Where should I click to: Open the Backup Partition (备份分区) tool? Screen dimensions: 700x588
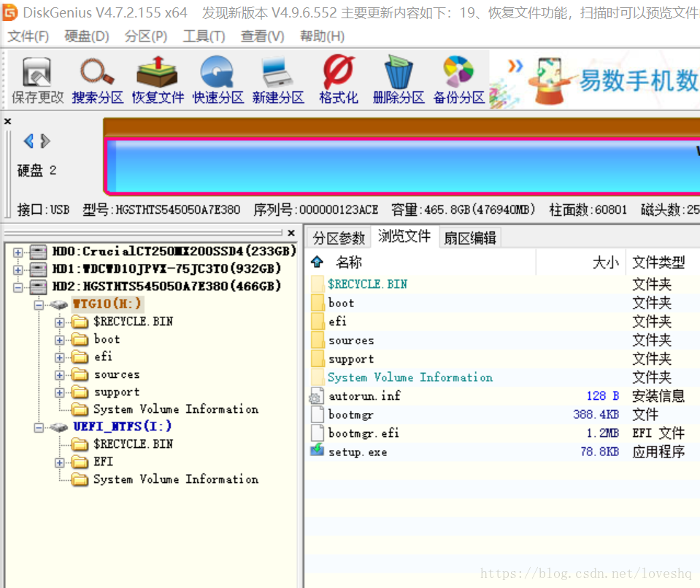(459, 80)
